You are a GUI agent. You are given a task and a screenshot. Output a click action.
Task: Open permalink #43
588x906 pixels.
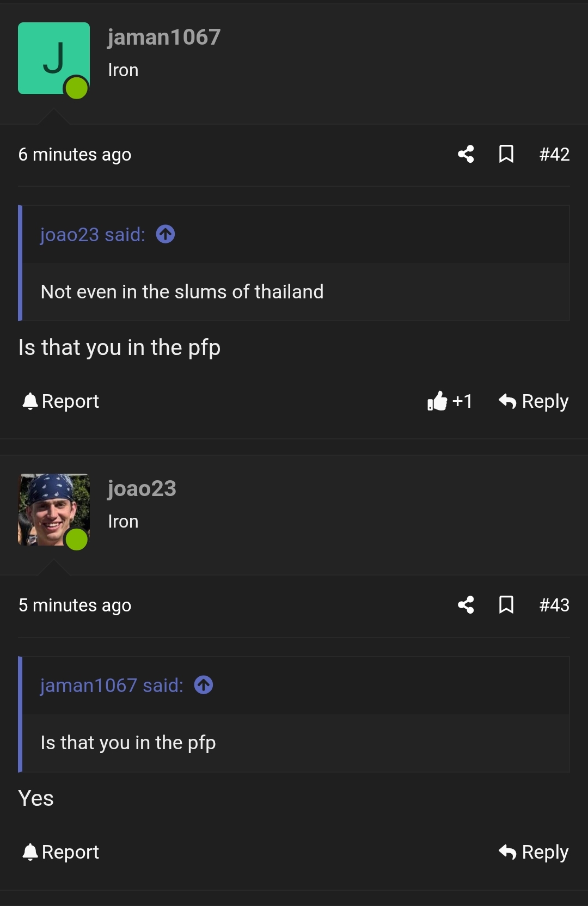[x=554, y=605]
